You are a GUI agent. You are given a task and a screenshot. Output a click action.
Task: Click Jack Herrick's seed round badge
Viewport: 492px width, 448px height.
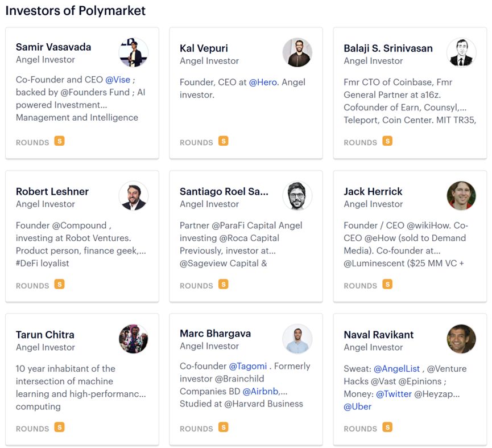point(387,284)
